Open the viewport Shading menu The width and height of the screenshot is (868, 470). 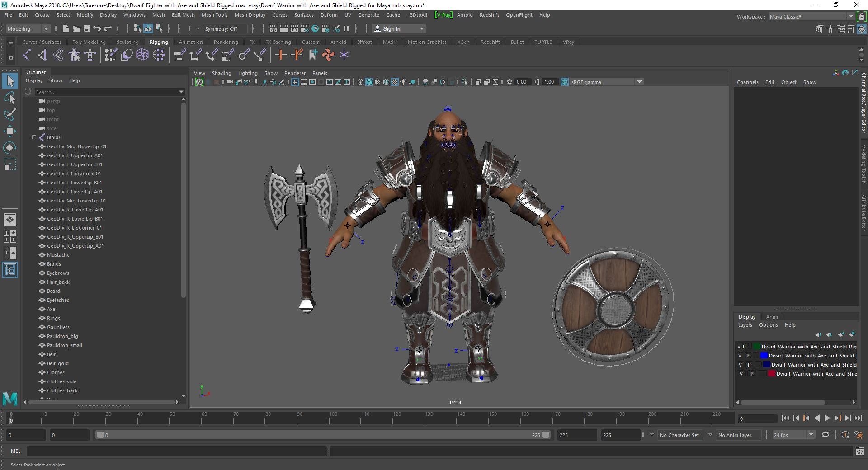222,73
